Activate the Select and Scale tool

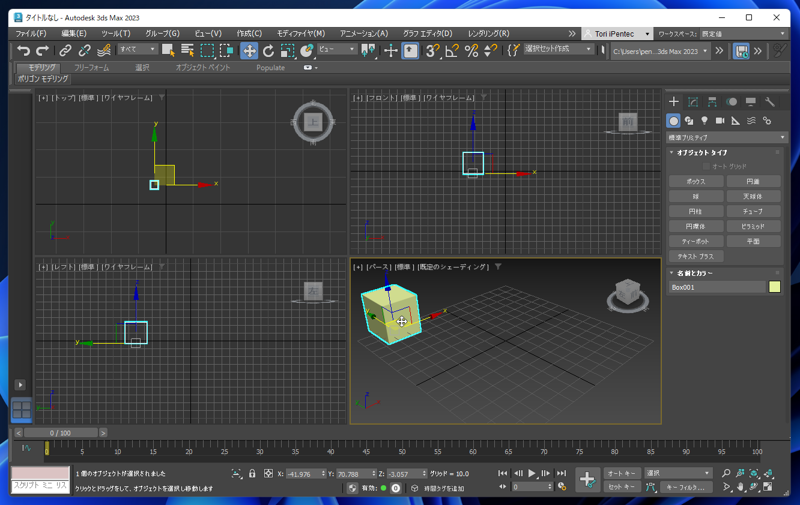288,50
